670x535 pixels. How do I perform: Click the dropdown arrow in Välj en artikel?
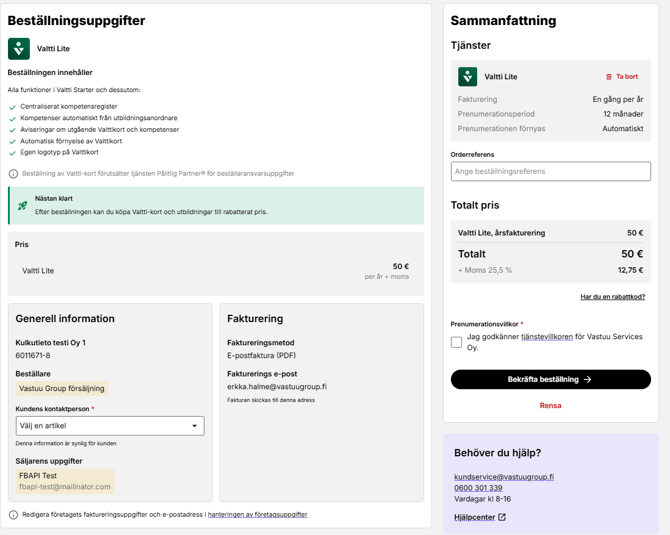194,426
